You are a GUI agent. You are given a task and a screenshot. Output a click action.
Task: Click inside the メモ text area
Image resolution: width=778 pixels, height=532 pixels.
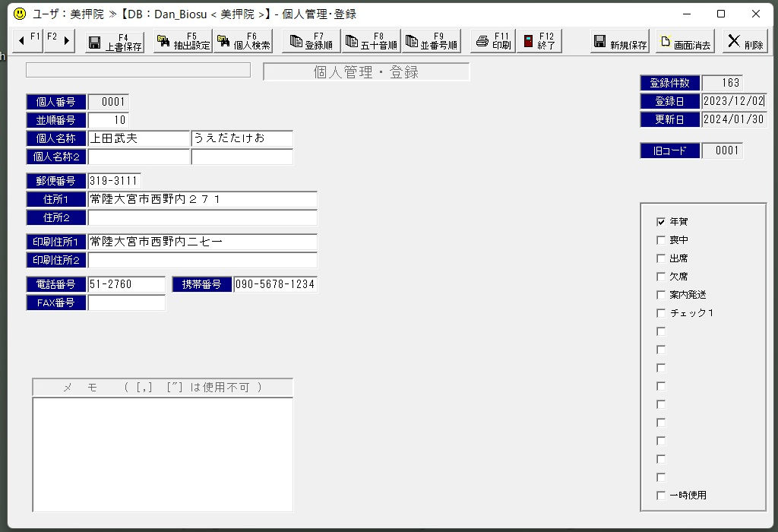(x=163, y=454)
